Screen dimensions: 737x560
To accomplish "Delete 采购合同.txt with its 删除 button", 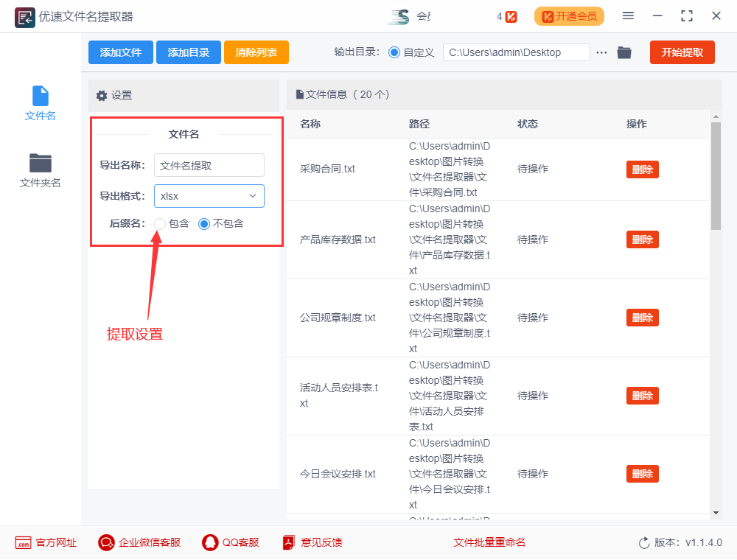I will coord(642,169).
